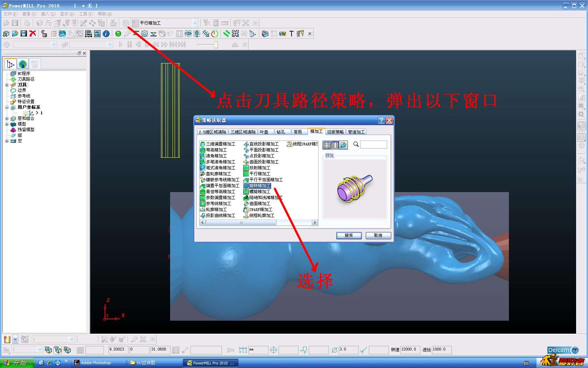
Task: Click the red X delete icon in main toolbar
Action: click(x=33, y=34)
